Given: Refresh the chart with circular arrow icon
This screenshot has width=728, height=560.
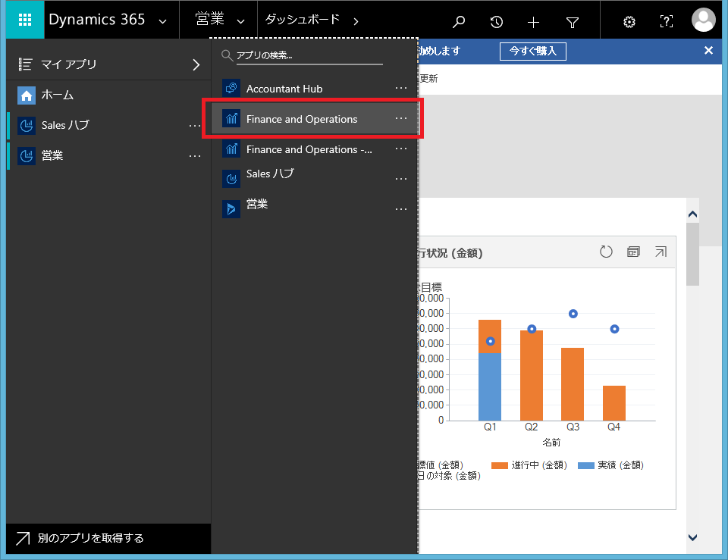Looking at the screenshot, I should coord(606,252).
